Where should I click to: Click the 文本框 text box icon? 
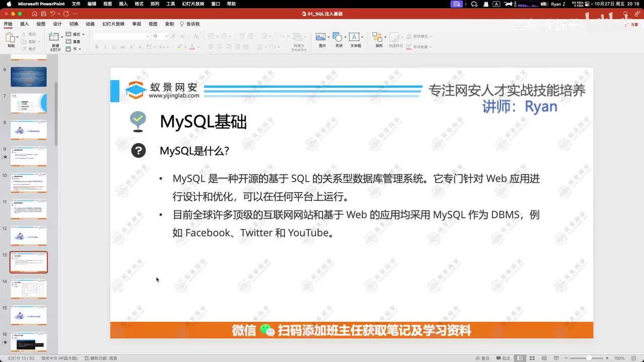click(x=354, y=37)
